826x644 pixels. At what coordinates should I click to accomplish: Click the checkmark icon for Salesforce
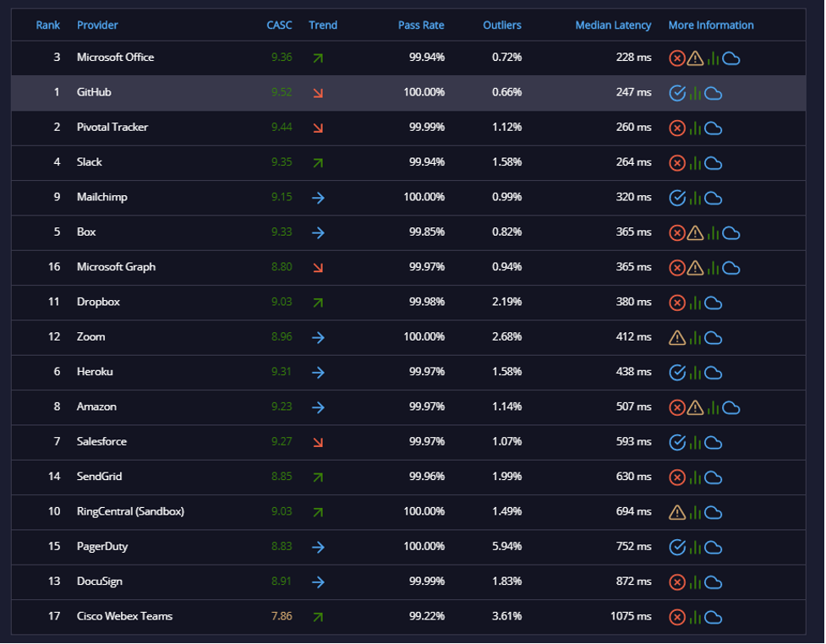(677, 442)
